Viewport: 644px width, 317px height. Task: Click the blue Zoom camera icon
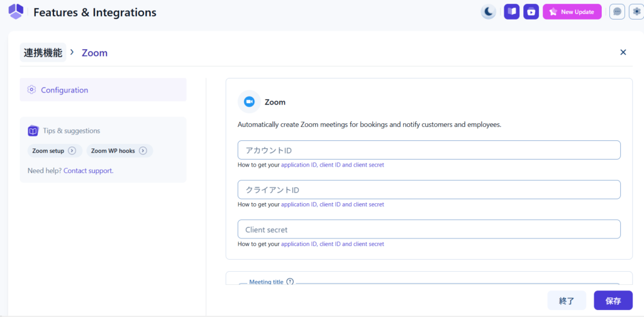click(249, 102)
